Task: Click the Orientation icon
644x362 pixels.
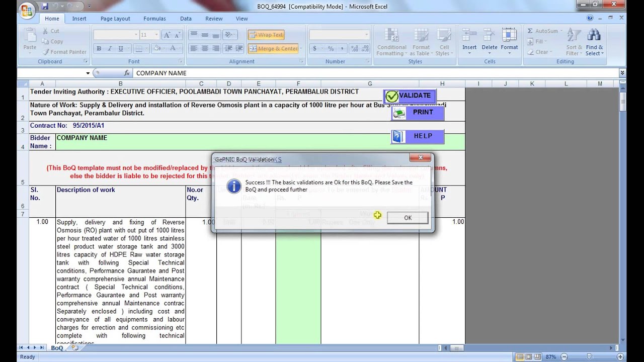Action: pyautogui.click(x=229, y=35)
